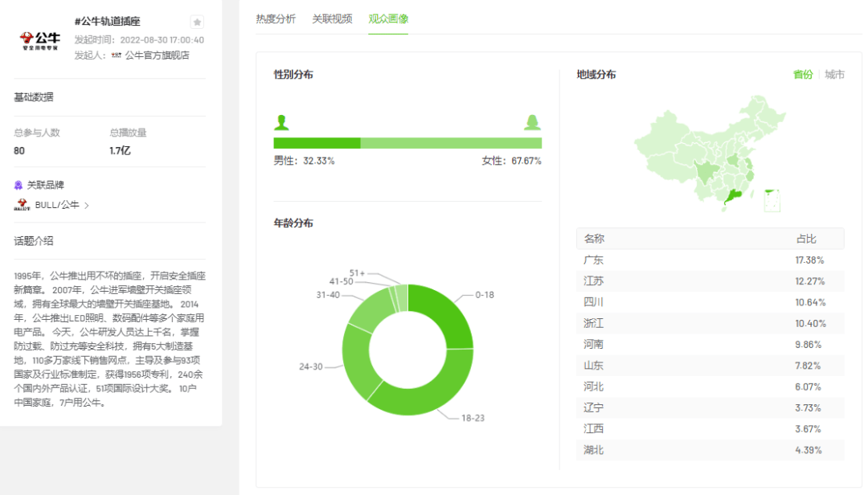Viewport: 868px width, 495px height.
Task: Select the 广东 row in region table
Action: 710,260
